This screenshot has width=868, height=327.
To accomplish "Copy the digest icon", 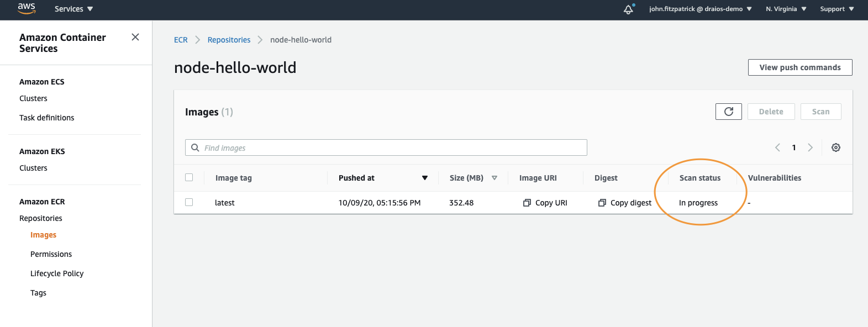I will (602, 203).
